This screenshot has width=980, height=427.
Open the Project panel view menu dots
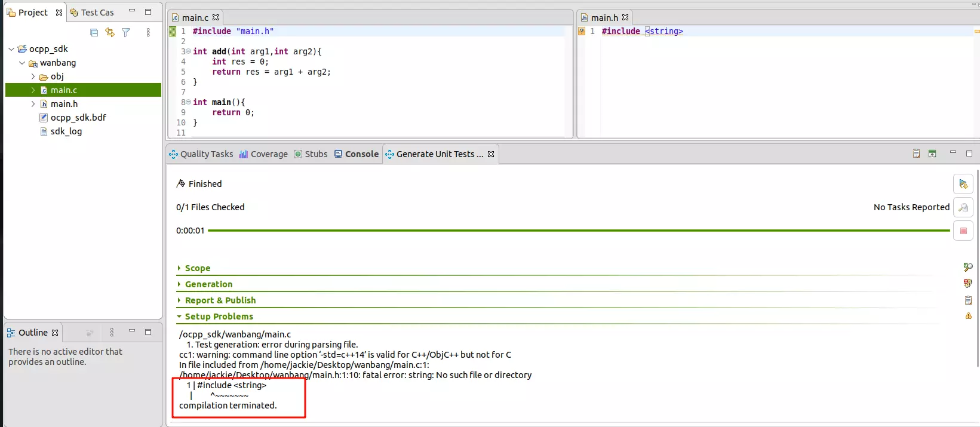pos(148,33)
